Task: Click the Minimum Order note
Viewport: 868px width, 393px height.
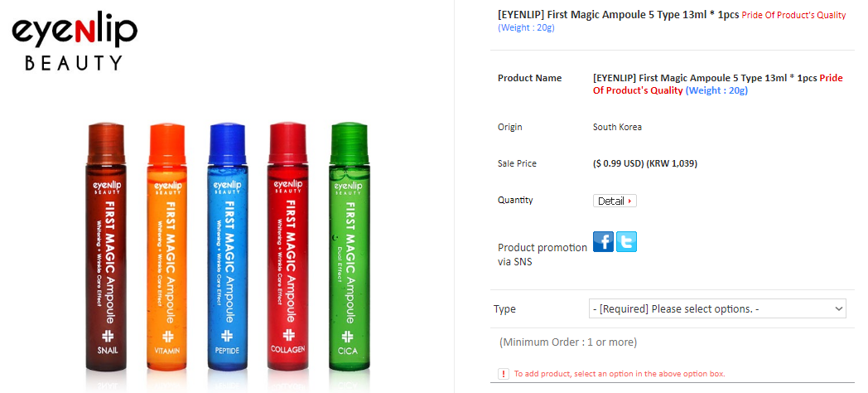Action: pos(568,342)
